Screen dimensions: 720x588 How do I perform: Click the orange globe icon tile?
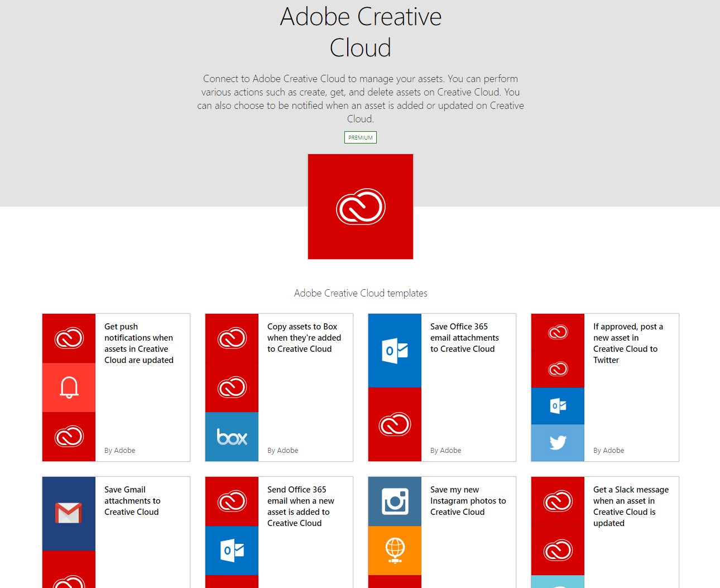click(395, 551)
